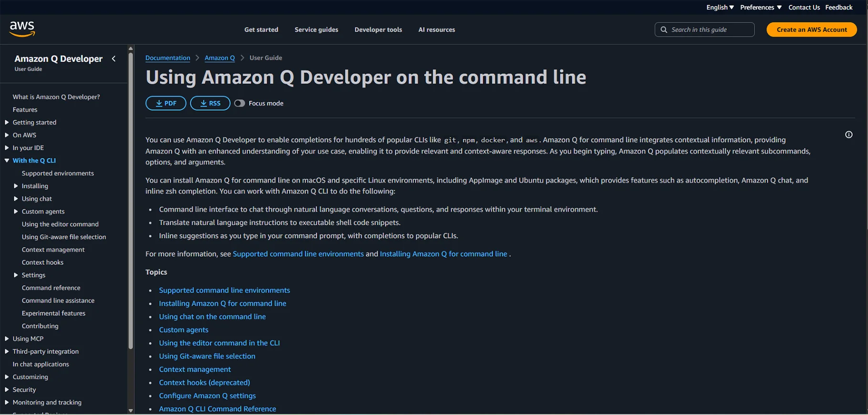Click sidebar scrollbar up arrow
868x415 pixels.
click(131, 49)
